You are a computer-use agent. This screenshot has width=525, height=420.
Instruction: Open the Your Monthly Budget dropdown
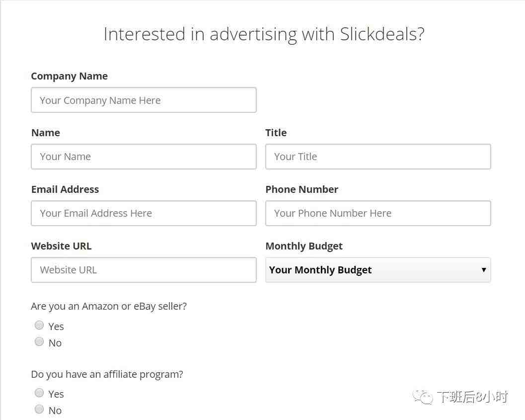click(x=378, y=270)
